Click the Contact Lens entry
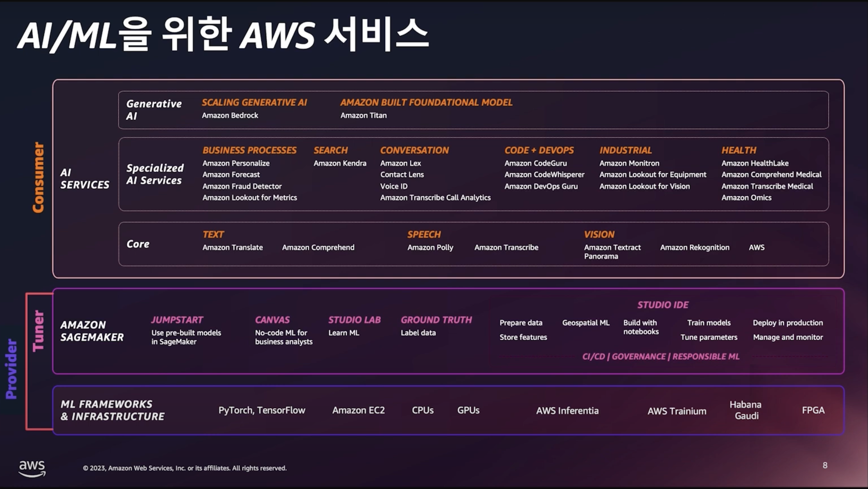Image resolution: width=868 pixels, height=489 pixels. pyautogui.click(x=402, y=175)
